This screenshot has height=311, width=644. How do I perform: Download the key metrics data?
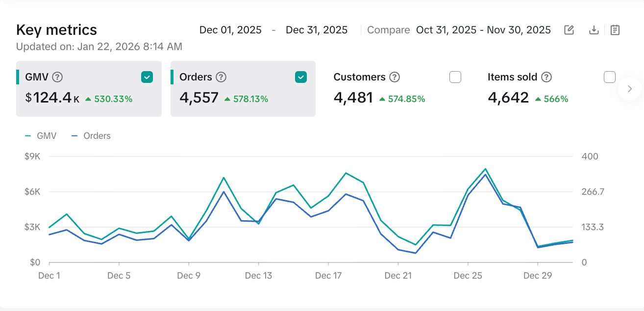click(594, 30)
